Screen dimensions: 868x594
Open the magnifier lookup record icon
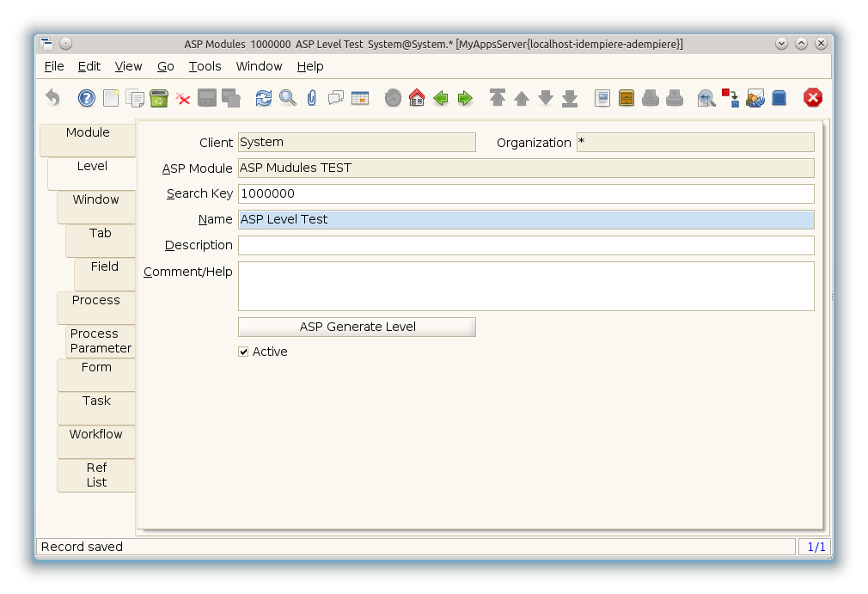288,98
